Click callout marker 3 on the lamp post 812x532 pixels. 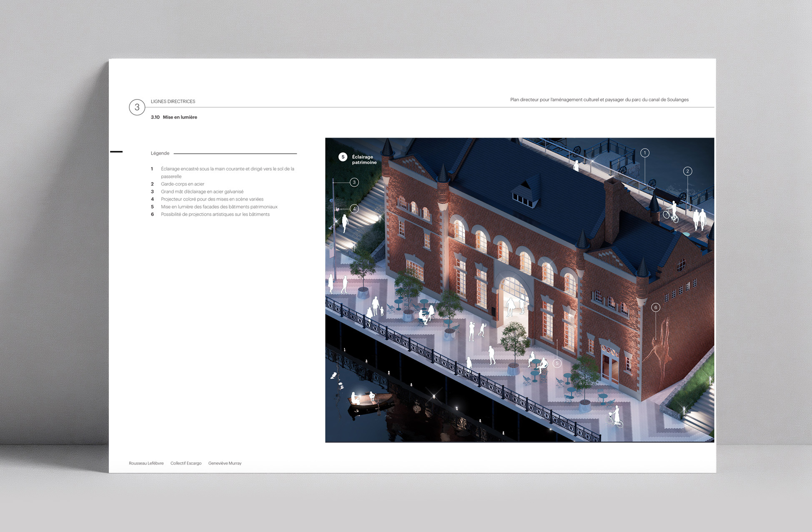[x=354, y=182]
